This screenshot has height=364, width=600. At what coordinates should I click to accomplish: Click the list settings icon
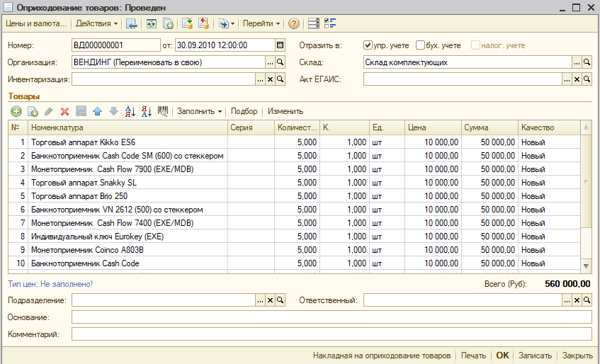pyautogui.click(x=313, y=23)
